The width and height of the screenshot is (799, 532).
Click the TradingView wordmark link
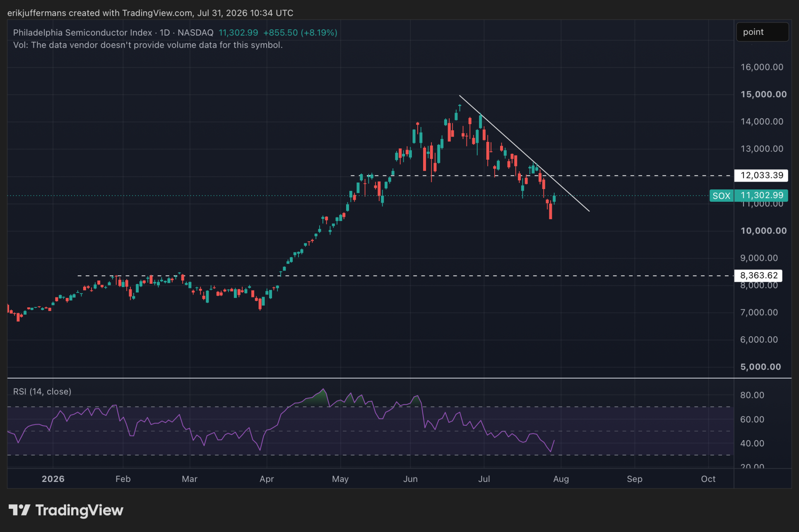pos(79,510)
